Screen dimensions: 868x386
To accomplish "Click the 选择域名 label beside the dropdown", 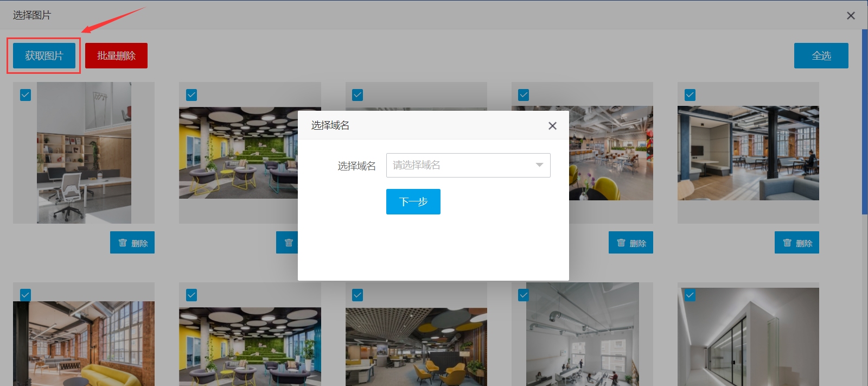I will (356, 166).
